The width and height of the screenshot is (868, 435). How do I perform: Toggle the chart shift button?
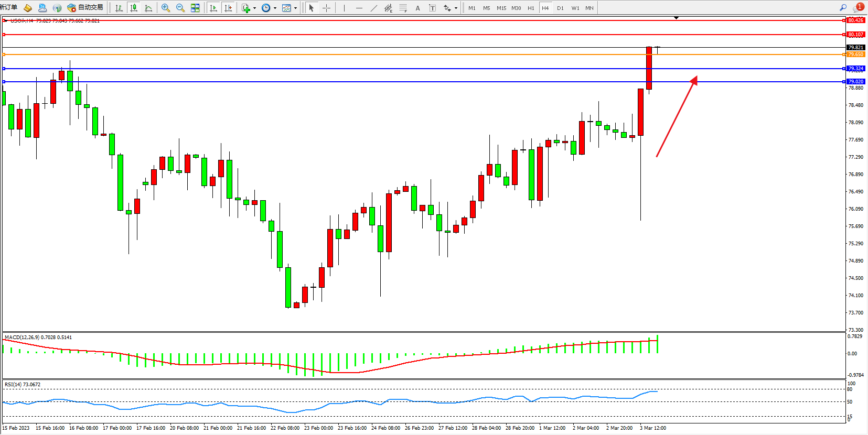(228, 8)
